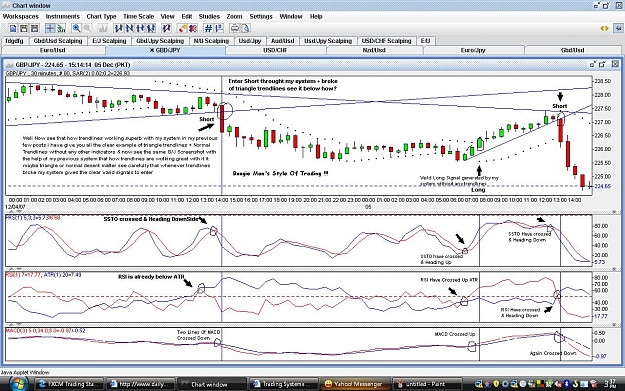Open the Chart Type menu
This screenshot has height=391, width=625.
click(x=101, y=16)
